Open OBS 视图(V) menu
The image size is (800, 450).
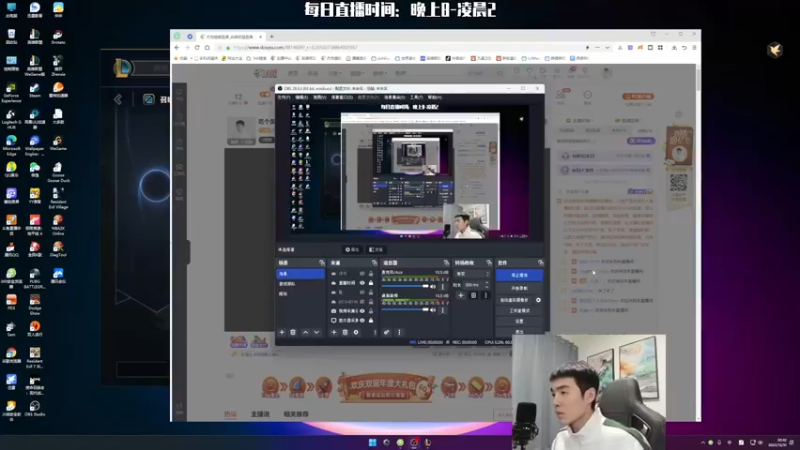coord(319,97)
